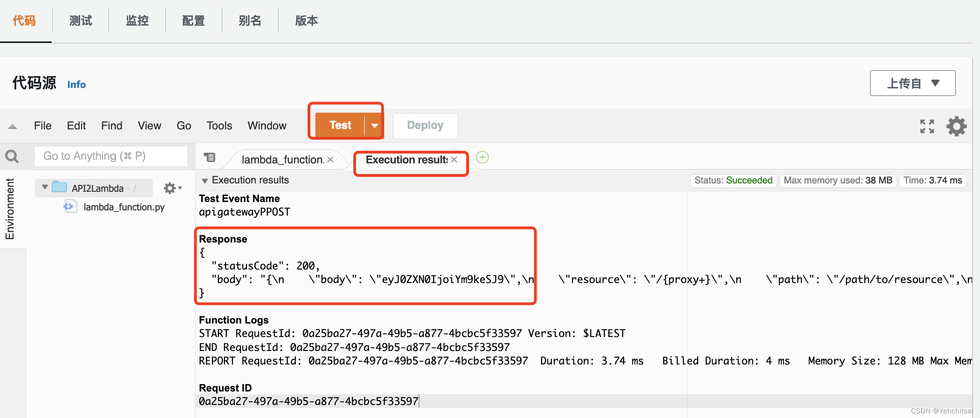Viewport: 980px width, 418px height.
Task: Open the 测试 tab
Action: coord(81,21)
